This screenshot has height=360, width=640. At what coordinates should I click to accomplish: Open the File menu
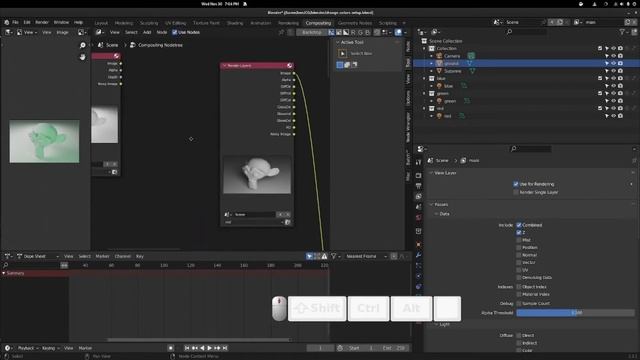click(x=16, y=22)
